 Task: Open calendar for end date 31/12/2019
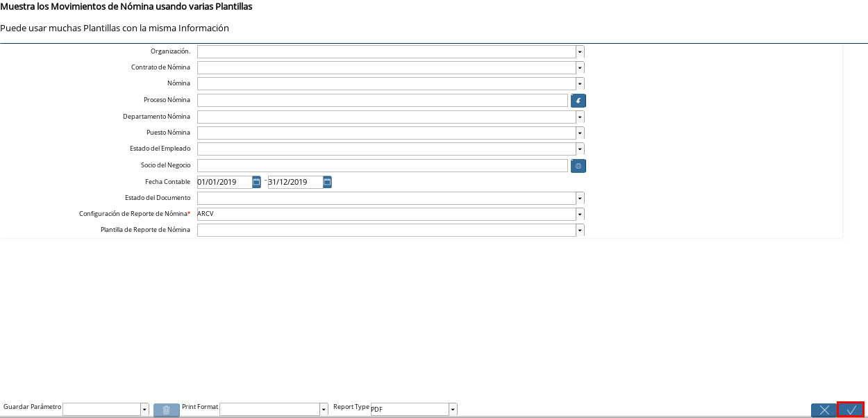(327, 182)
